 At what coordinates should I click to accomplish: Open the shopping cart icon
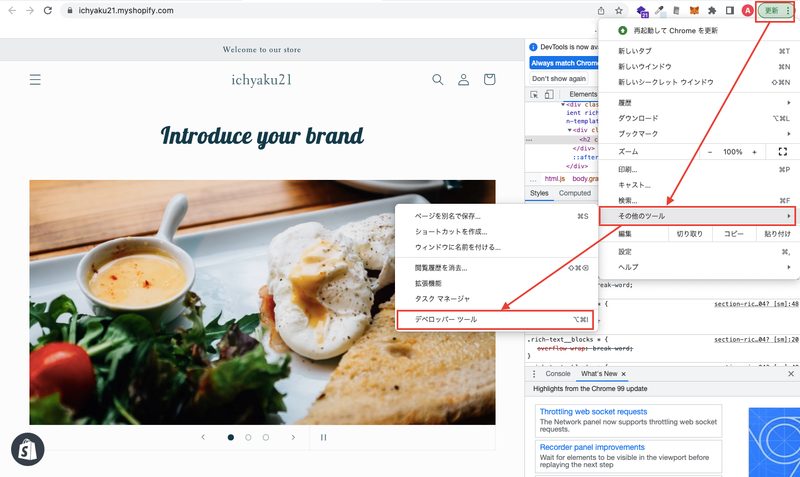tap(489, 79)
